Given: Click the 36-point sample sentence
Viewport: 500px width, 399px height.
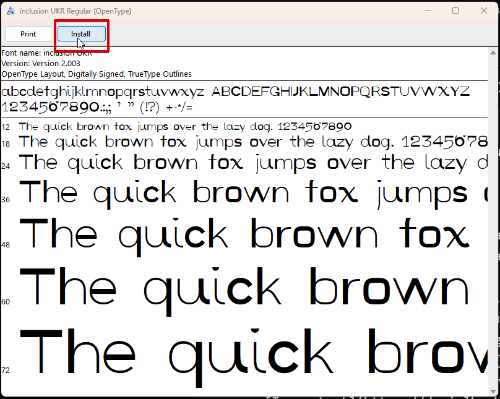Looking at the screenshot, I should (253, 194).
